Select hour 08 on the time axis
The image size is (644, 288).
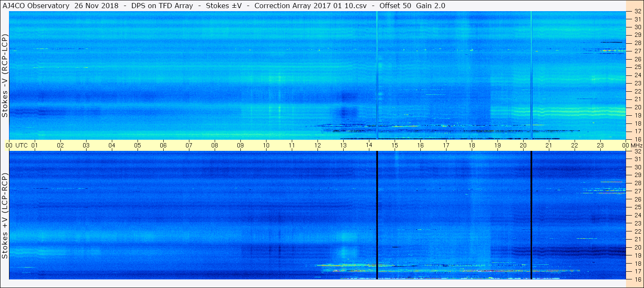coord(215,145)
